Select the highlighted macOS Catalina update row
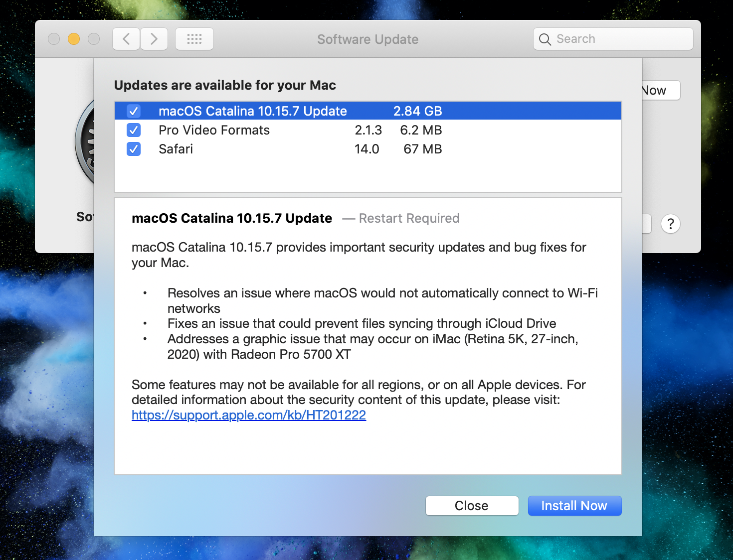Screen dimensions: 733x560 tap(299, 111)
